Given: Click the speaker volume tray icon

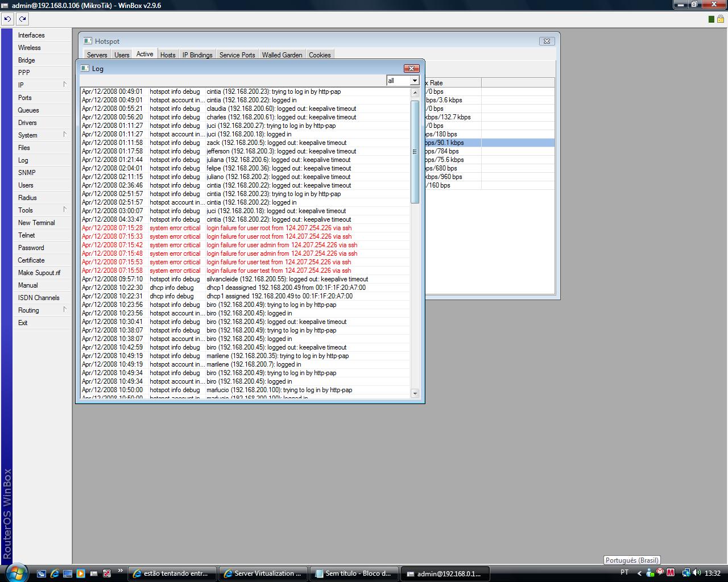Looking at the screenshot, I should tap(696, 573).
